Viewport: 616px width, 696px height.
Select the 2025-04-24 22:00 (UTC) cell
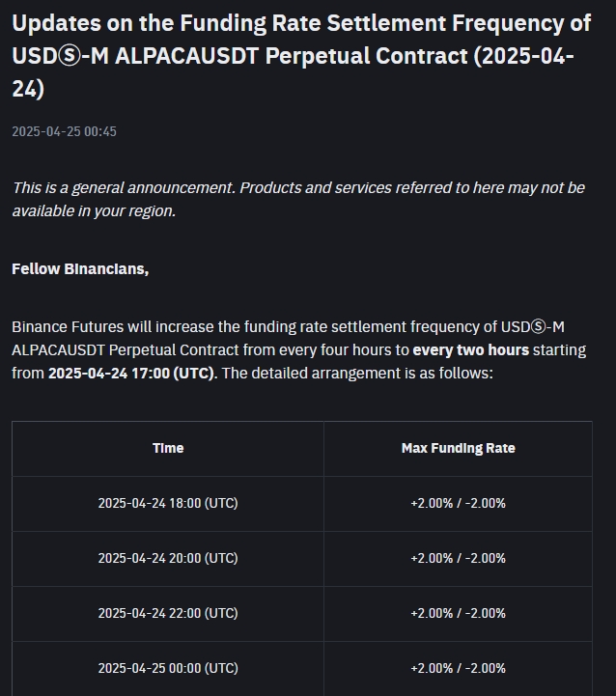(168, 613)
